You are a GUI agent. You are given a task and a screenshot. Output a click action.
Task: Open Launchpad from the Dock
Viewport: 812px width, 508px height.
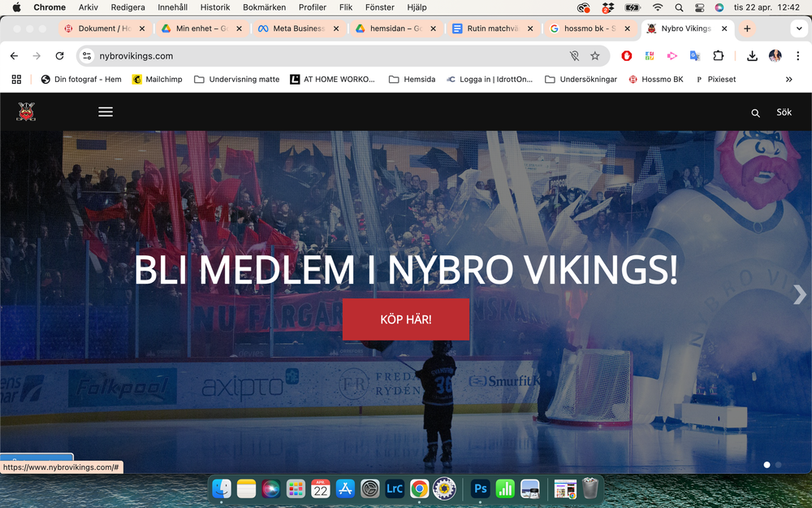(296, 488)
